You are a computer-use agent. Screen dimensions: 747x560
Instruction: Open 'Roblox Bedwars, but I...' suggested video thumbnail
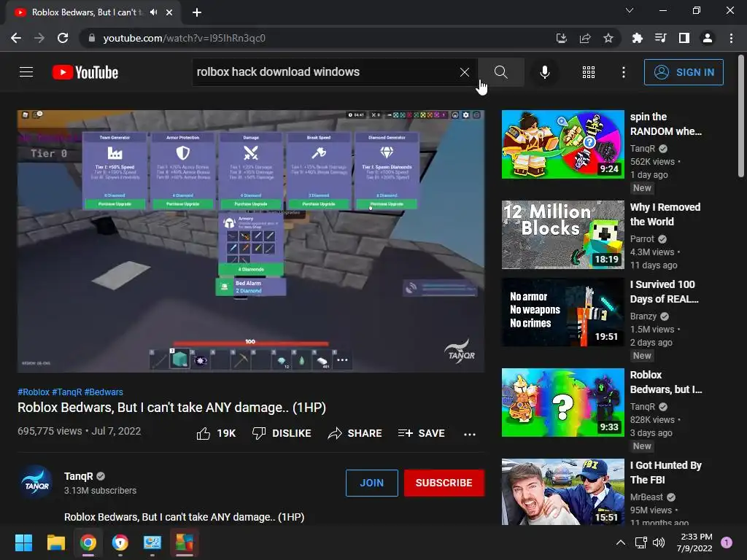point(562,402)
